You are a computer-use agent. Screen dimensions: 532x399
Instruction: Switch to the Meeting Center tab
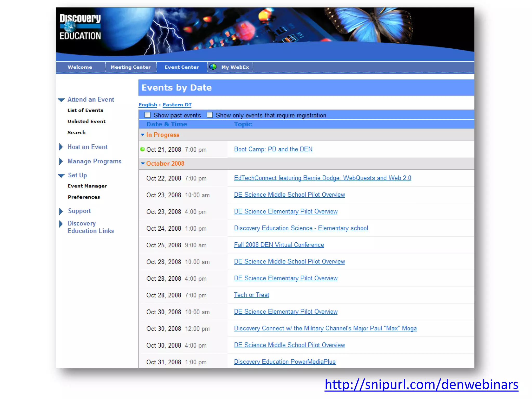130,67
